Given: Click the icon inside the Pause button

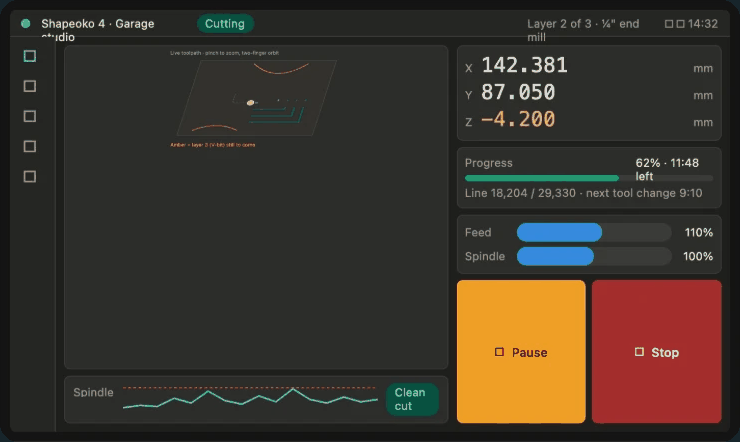Looking at the screenshot, I should point(499,352).
